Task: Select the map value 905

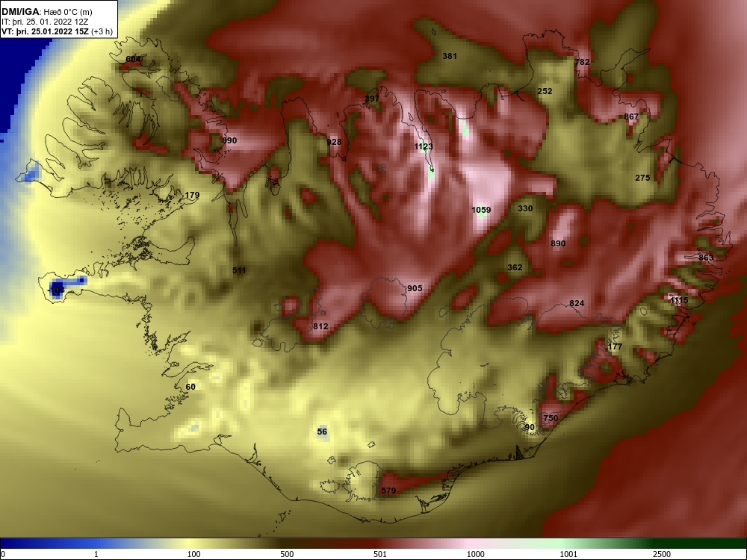Action: 415,288
